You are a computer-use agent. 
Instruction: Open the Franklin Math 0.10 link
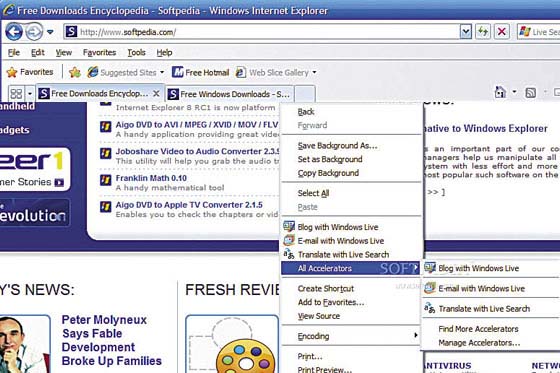(x=151, y=178)
